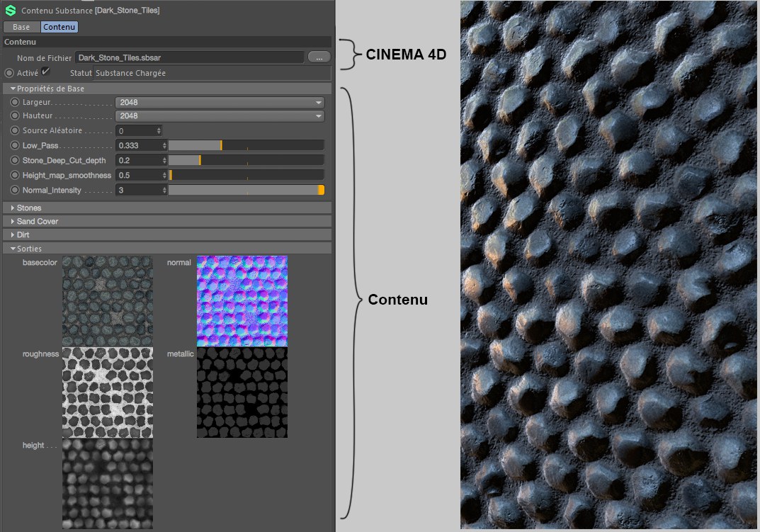
Task: Open file browser with the ellipsis button
Action: [319, 57]
